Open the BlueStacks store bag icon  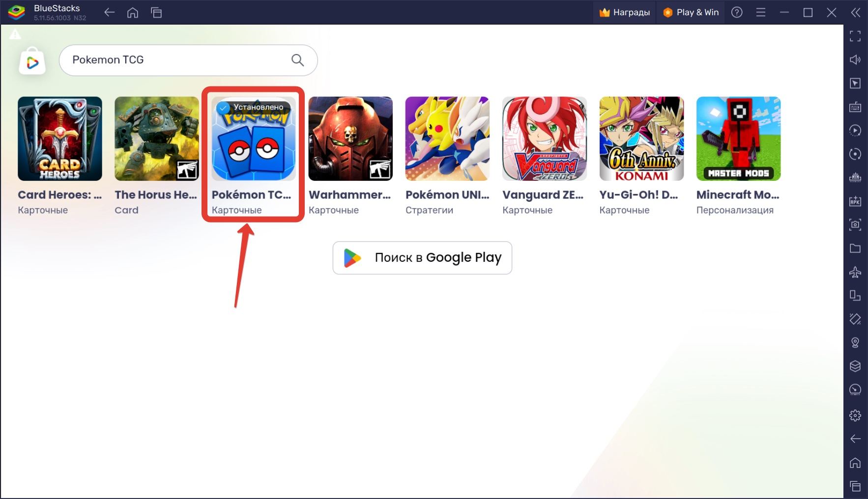pos(32,61)
